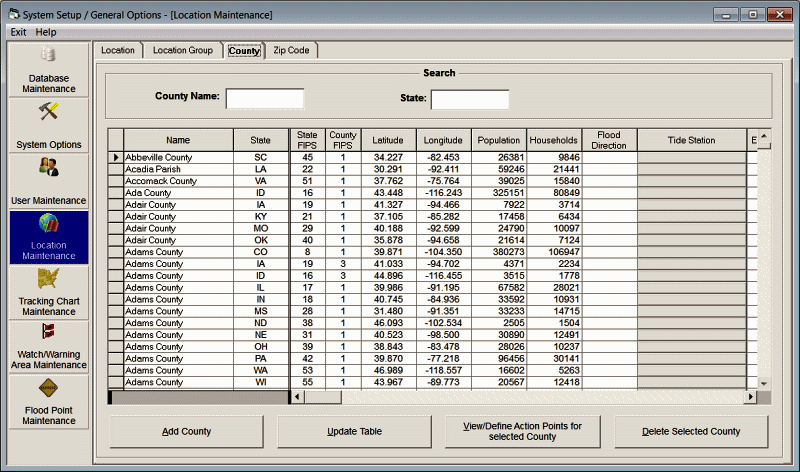Click the Update Table button
Image resolution: width=800 pixels, height=472 pixels.
pos(355,432)
